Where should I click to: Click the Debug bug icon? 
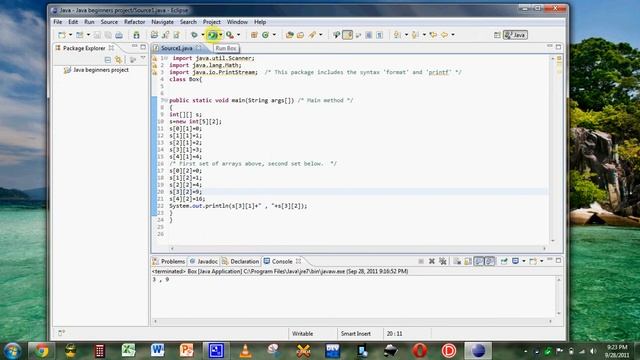[x=194, y=35]
